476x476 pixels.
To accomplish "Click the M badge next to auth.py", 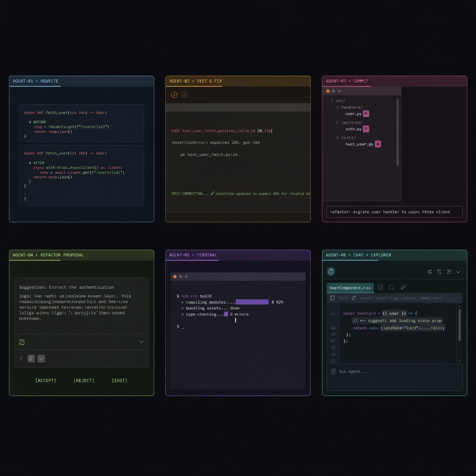I will click(366, 129).
